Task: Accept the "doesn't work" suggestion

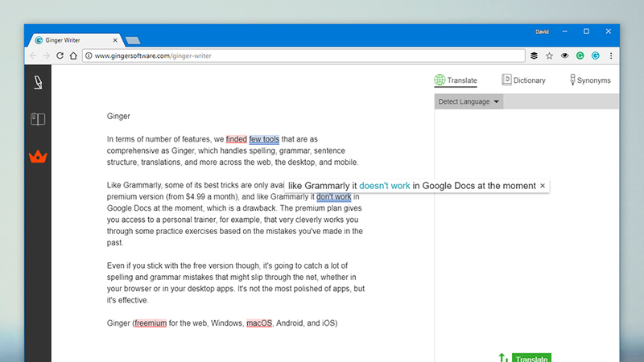Action: (x=385, y=186)
